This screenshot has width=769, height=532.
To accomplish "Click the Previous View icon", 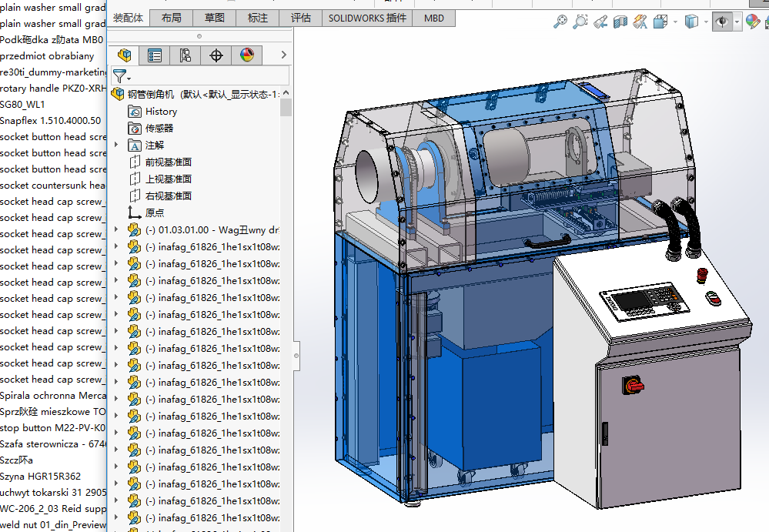I will coord(600,22).
